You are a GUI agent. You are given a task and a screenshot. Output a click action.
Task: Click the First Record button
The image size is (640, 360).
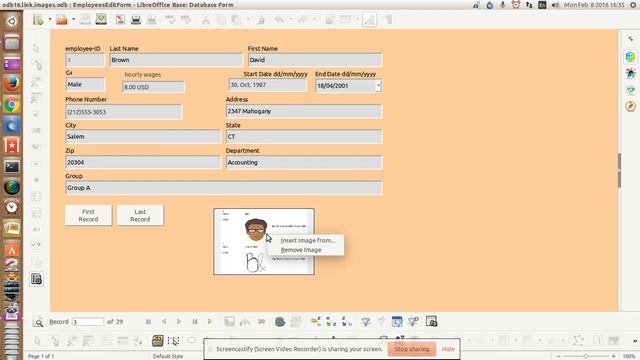coord(88,216)
